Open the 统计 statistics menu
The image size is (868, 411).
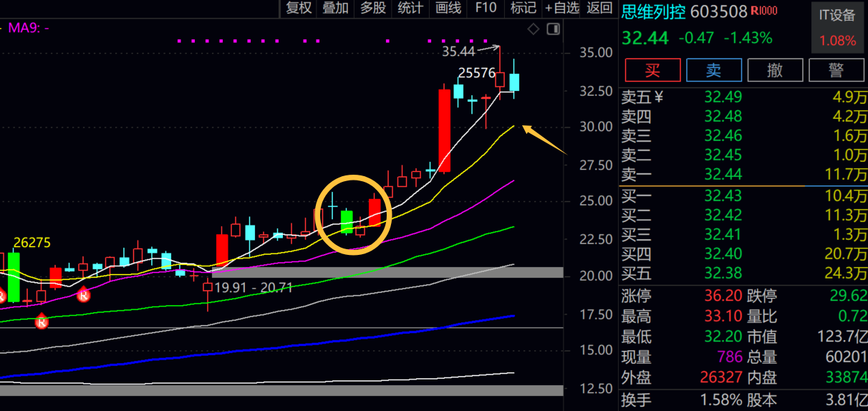tap(410, 8)
